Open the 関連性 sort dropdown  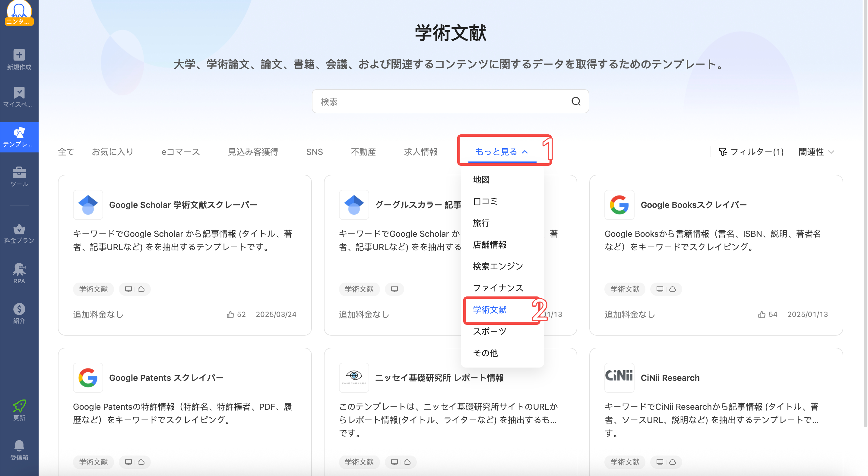pos(816,152)
